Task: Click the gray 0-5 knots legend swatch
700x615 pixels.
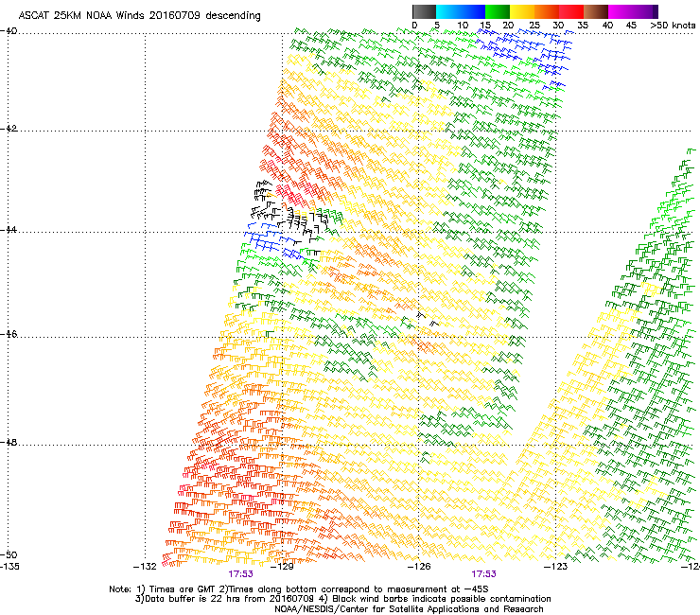Action: 424,11
